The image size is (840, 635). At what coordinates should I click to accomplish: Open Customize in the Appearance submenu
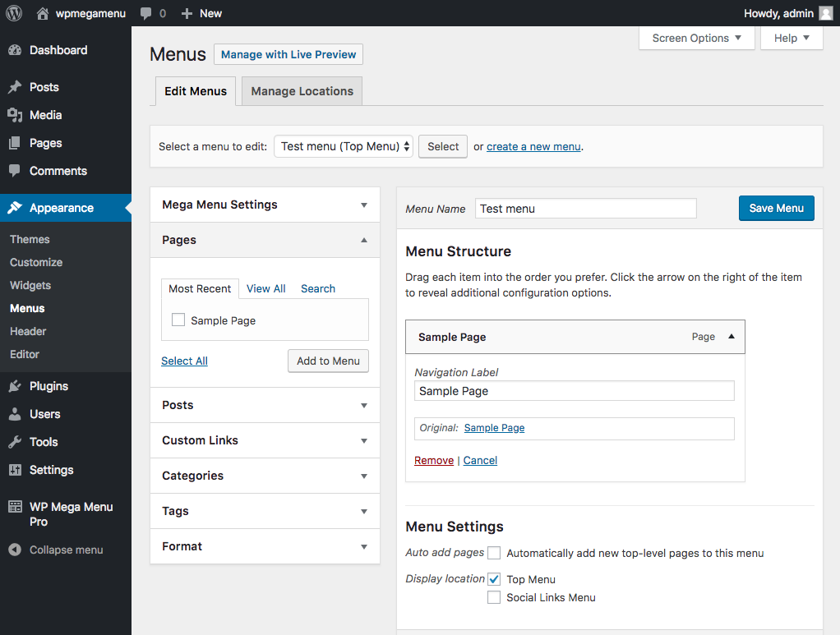pyautogui.click(x=36, y=262)
